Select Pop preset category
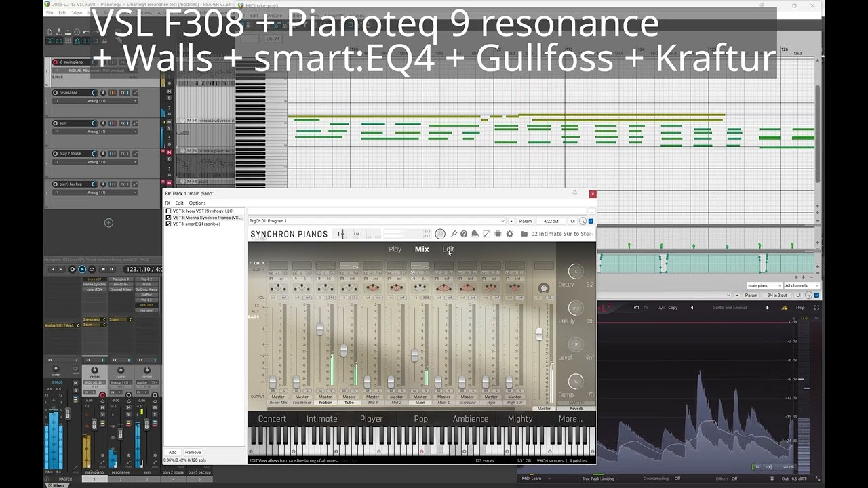This screenshot has height=488, width=868. (x=420, y=418)
